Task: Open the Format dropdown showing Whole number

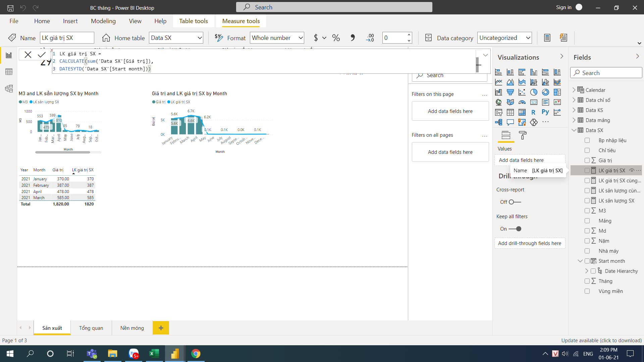Action: click(x=277, y=38)
